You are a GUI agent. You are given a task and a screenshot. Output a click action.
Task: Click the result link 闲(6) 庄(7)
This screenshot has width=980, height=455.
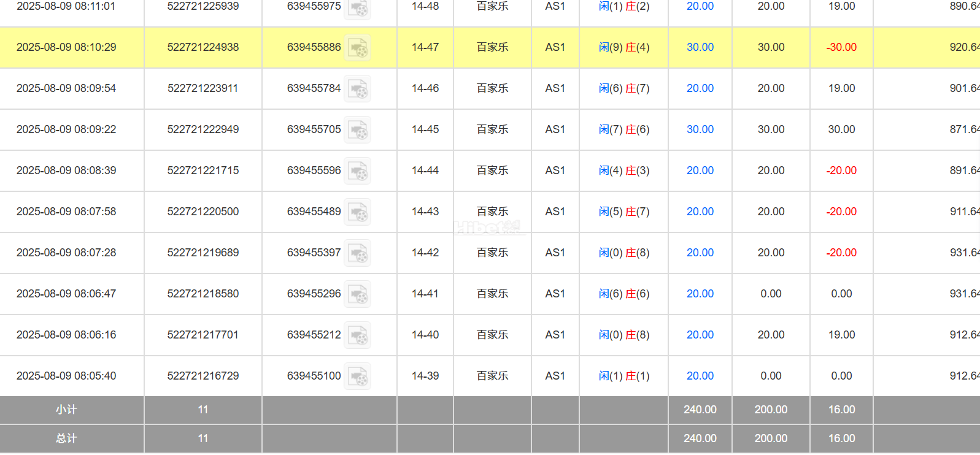tap(623, 88)
